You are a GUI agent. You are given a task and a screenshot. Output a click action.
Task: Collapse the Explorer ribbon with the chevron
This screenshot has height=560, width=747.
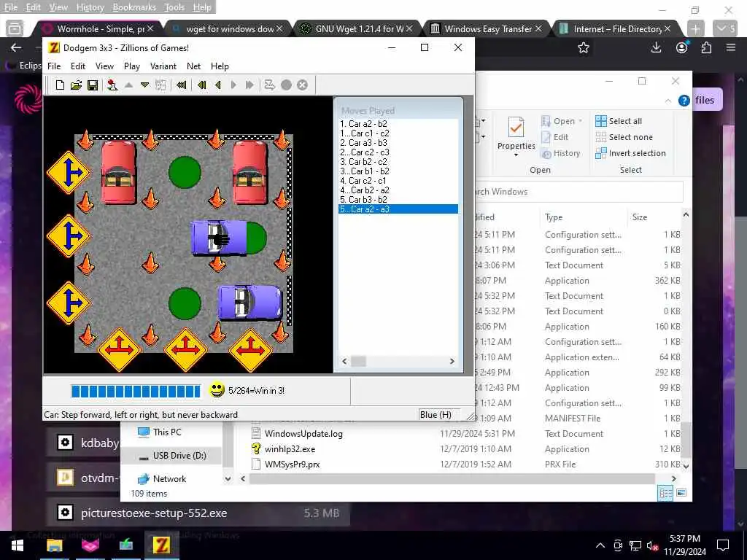668,101
